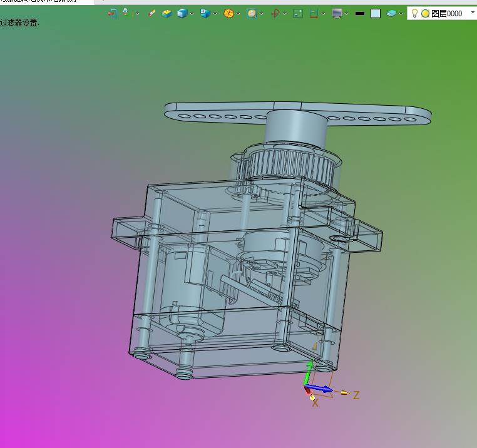Click the pin-shaped icon in the toolbar
477x448 pixels.
click(x=125, y=13)
